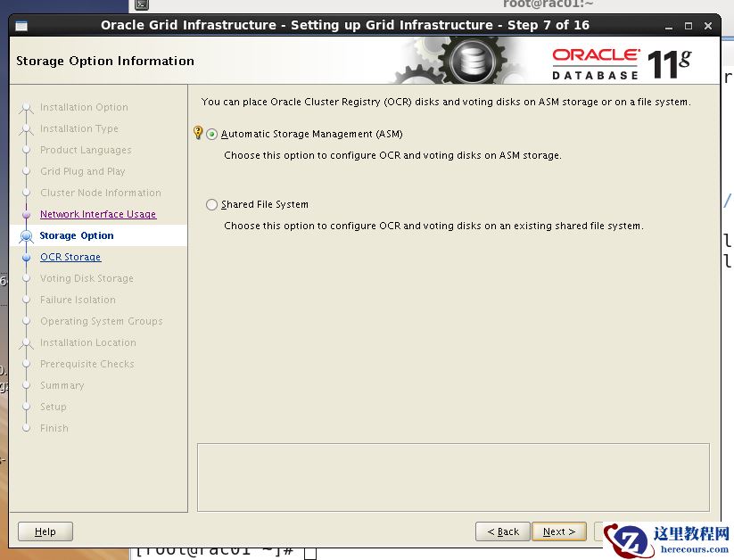Select Storage Option step in sidebar
The width and height of the screenshot is (734, 560).
point(77,235)
